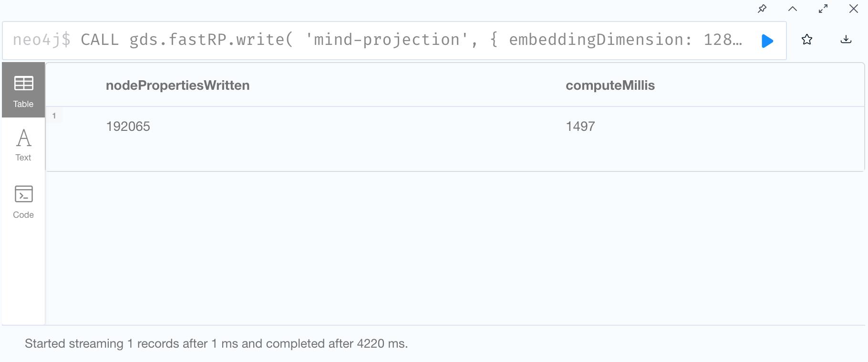Click the row number 1 marker
868x362 pixels.
[x=54, y=116]
